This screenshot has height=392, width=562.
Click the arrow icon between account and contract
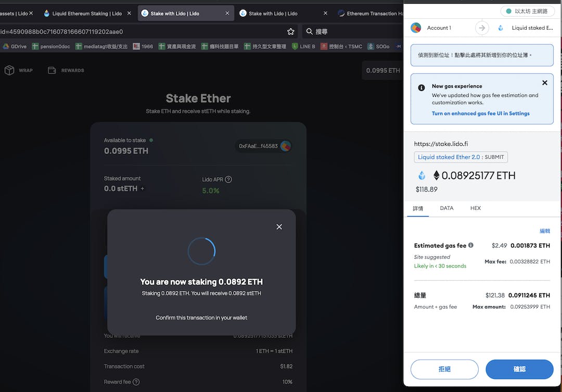482,28
